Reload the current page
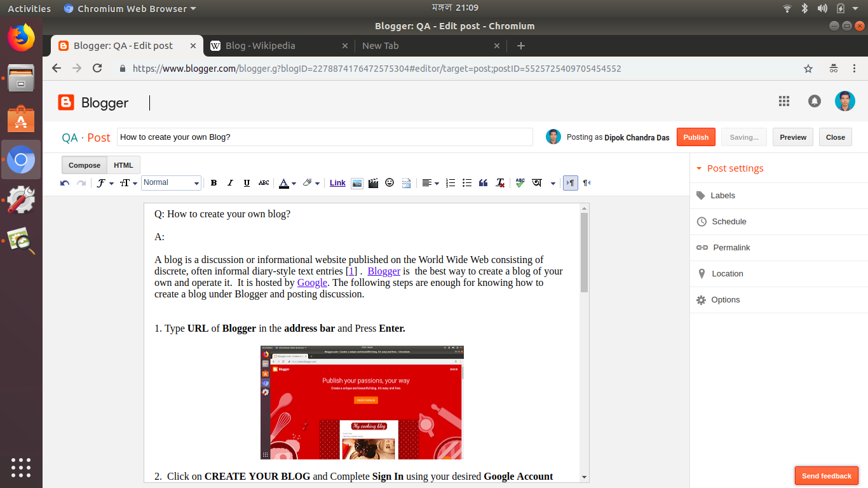 click(x=97, y=68)
